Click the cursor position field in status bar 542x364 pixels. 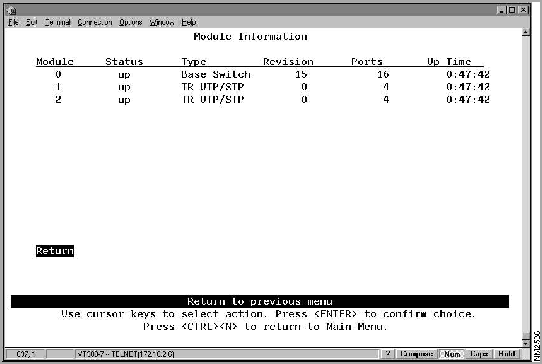pyautogui.click(x=26, y=354)
